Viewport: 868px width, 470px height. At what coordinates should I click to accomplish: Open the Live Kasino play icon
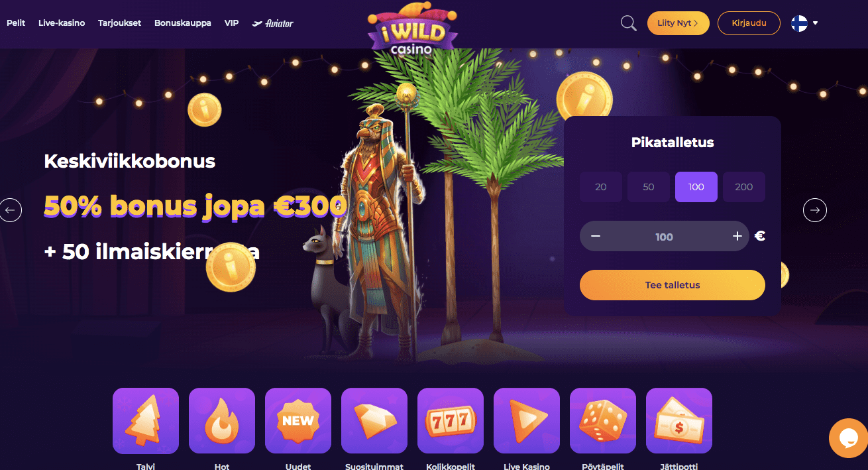[x=527, y=421]
